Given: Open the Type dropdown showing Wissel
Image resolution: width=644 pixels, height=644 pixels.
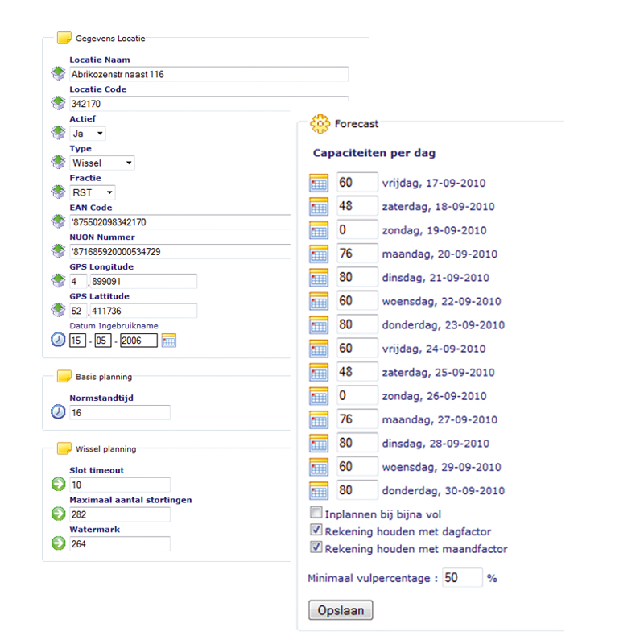Looking at the screenshot, I should [x=102, y=163].
